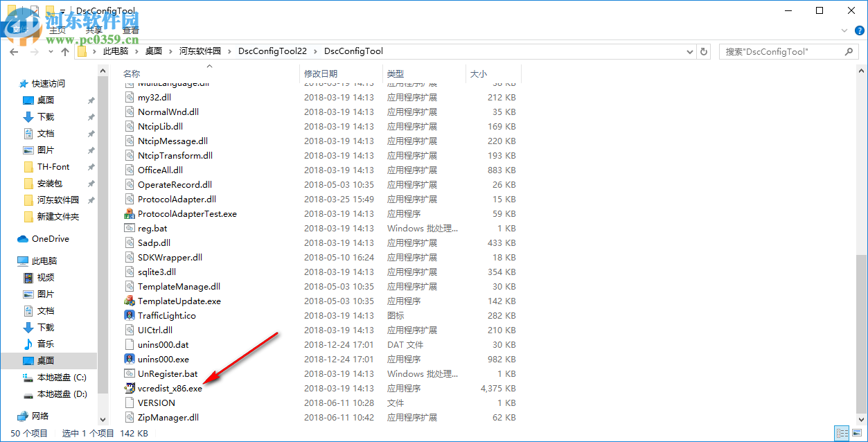The height and width of the screenshot is (442, 868).
Task: Switch to the 查看 ribbon tab
Action: (x=130, y=30)
